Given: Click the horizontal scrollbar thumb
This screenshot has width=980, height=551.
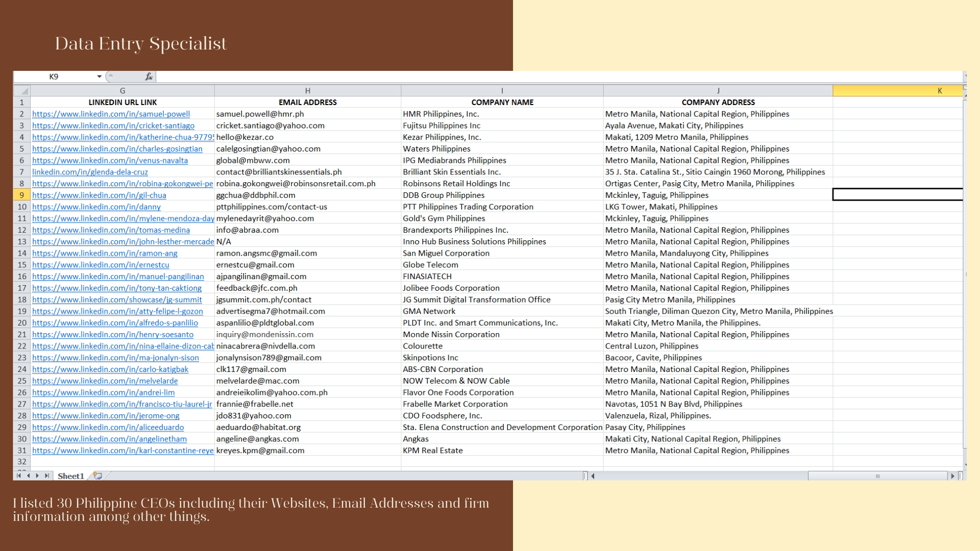Looking at the screenshot, I should pos(877,476).
